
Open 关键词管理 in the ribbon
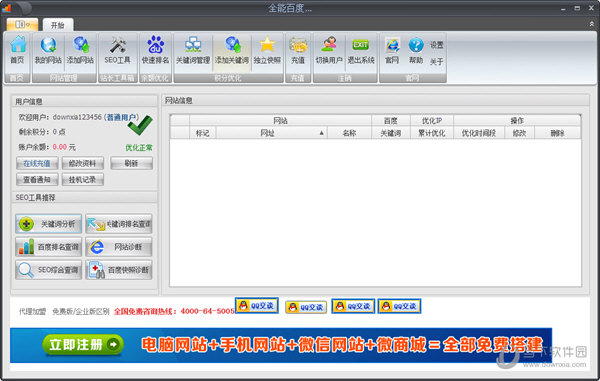pyautogui.click(x=193, y=50)
